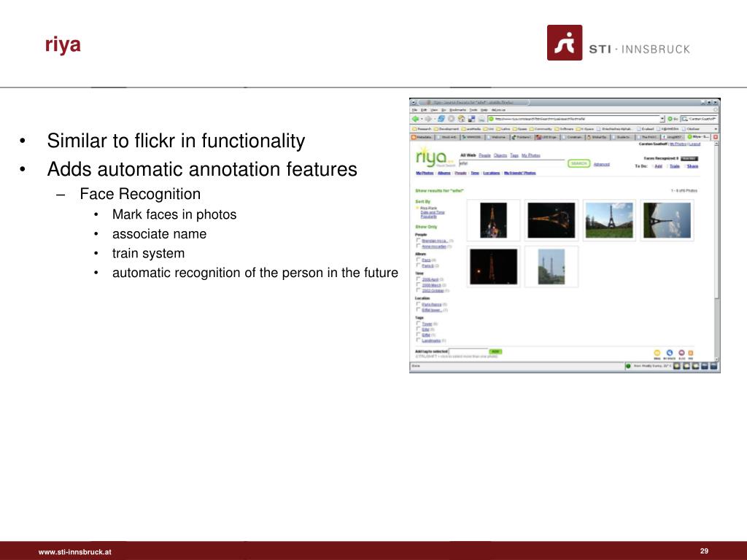Check the Paris France location checkbox
The width and height of the screenshot is (747, 560).
[418, 304]
